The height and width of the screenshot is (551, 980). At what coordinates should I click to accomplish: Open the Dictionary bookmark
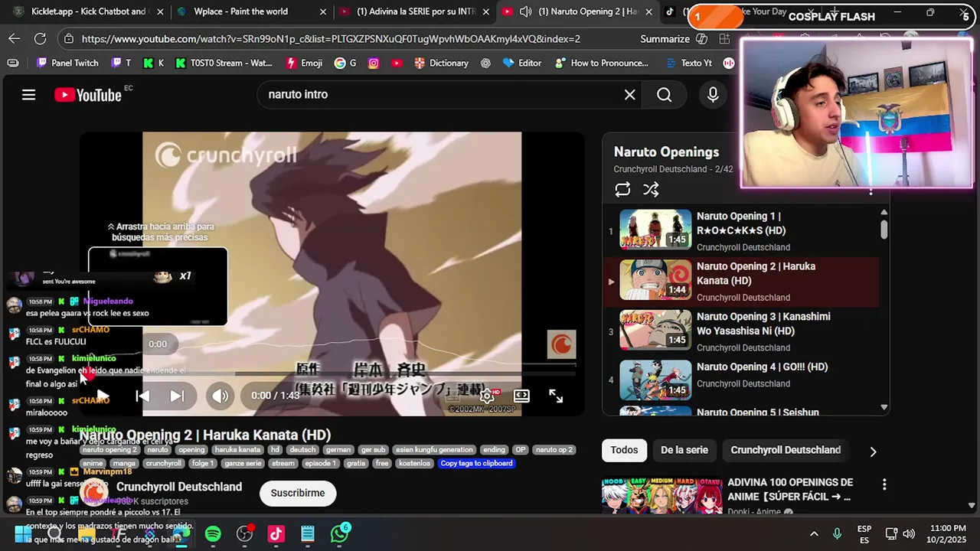pos(441,63)
